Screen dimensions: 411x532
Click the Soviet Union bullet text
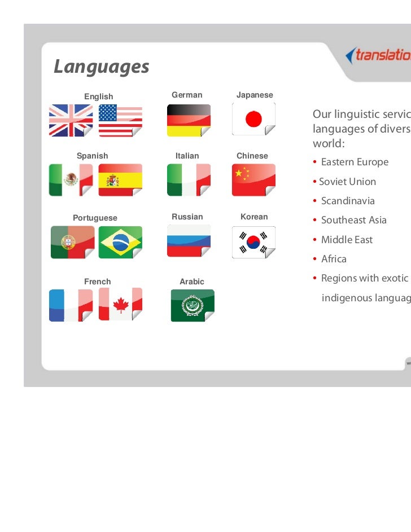[347, 182]
